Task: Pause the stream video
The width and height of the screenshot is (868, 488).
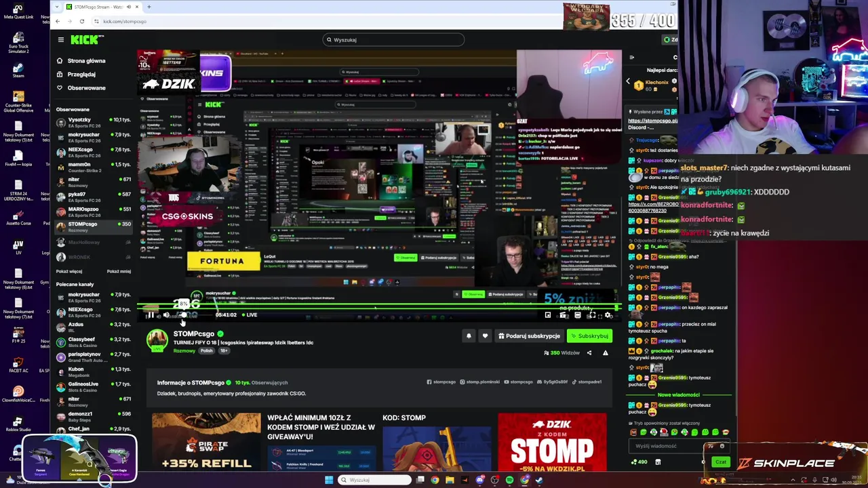Action: point(150,315)
